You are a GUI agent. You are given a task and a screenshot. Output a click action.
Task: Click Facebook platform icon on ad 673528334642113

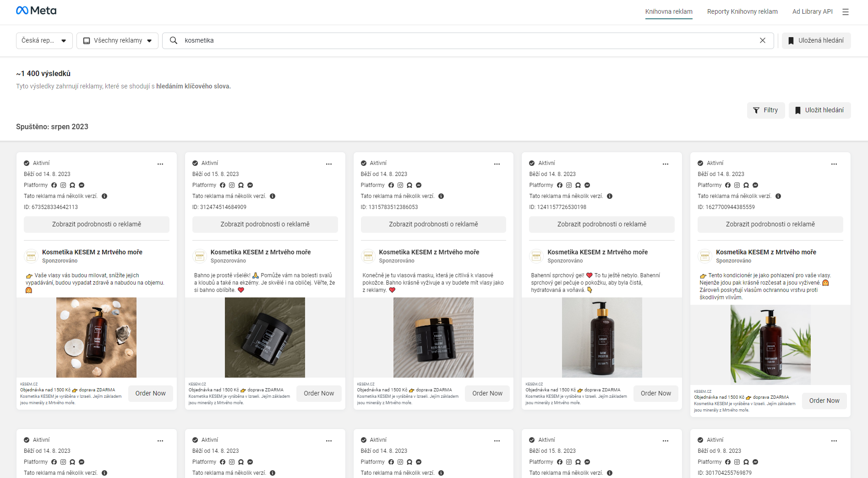click(x=54, y=185)
